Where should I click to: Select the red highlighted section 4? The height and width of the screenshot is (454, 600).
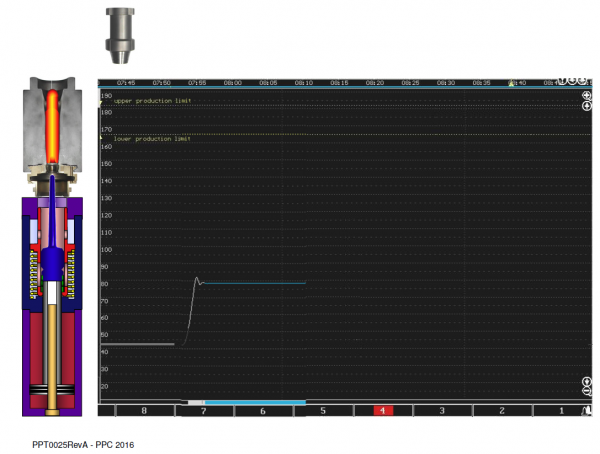coord(383,411)
